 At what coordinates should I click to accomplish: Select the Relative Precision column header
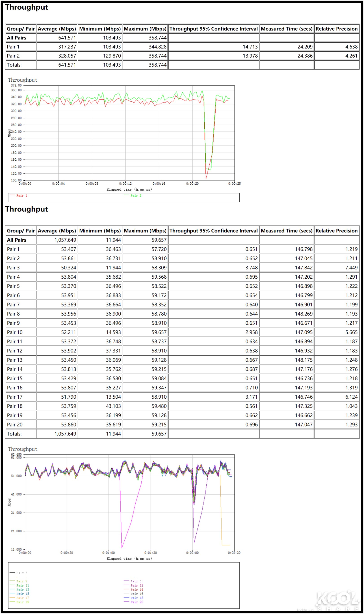(336, 231)
